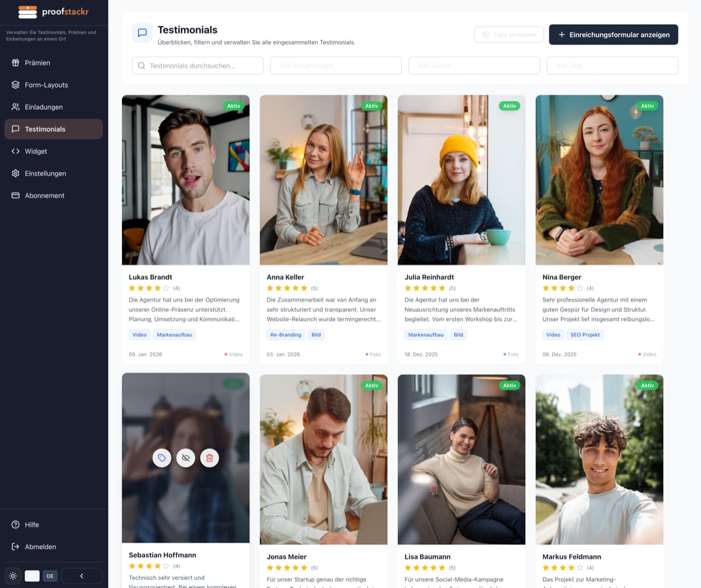Switch language using the DE button
This screenshot has height=588, width=701.
click(x=50, y=576)
